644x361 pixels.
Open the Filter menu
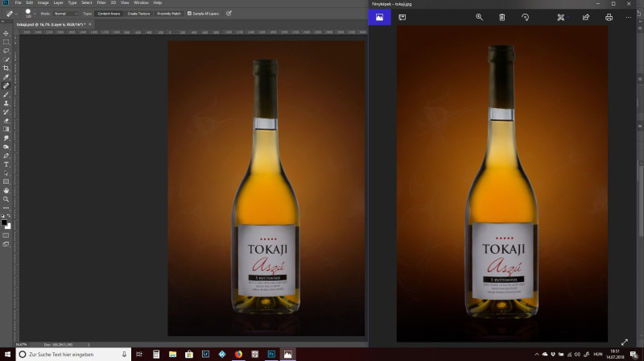(x=101, y=3)
